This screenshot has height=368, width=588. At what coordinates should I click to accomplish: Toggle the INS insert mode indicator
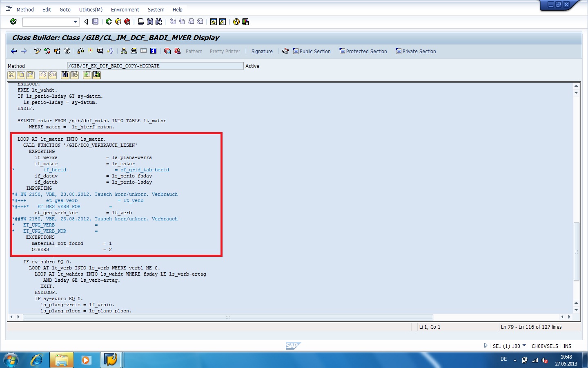pyautogui.click(x=567, y=346)
